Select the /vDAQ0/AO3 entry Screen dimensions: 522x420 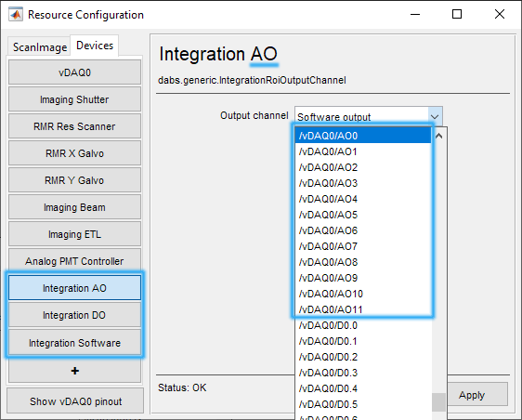click(363, 183)
